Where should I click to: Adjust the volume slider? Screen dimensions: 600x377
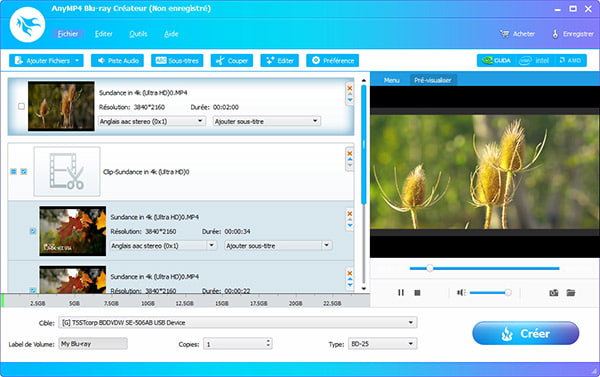coord(491,293)
